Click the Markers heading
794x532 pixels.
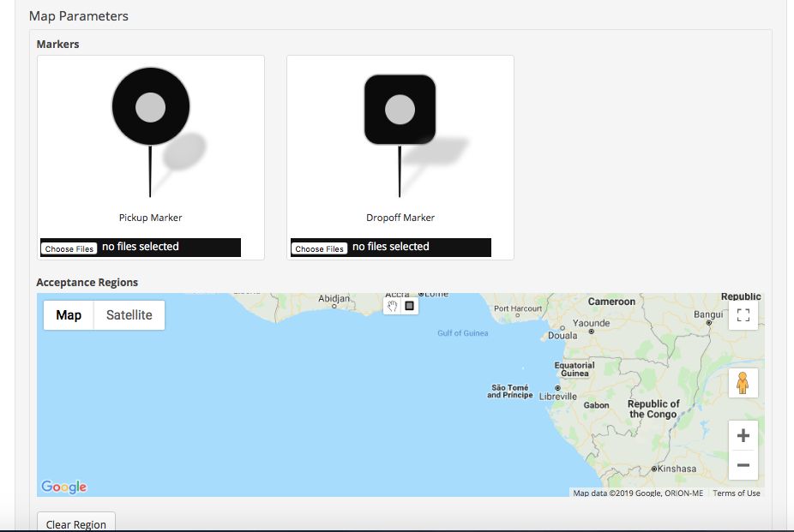point(57,44)
